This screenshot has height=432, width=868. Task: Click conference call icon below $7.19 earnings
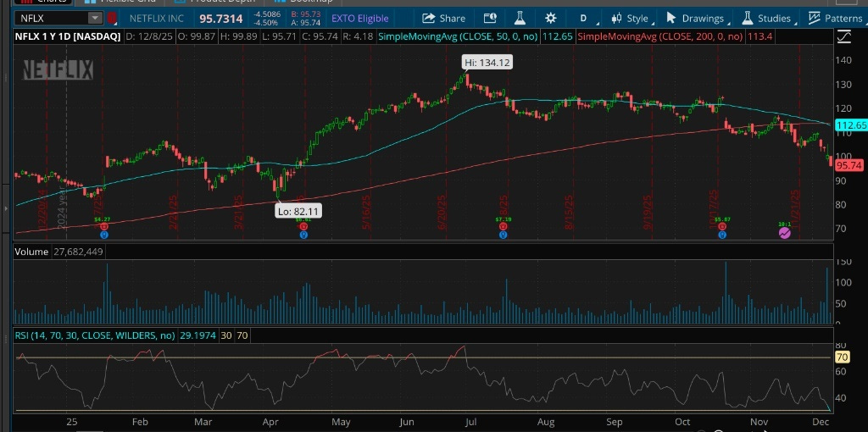coord(503,235)
